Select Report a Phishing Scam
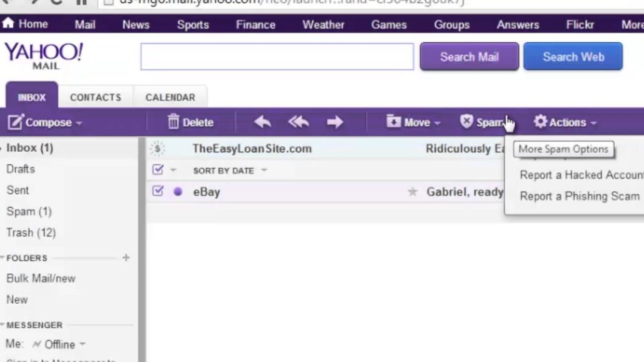 click(580, 196)
